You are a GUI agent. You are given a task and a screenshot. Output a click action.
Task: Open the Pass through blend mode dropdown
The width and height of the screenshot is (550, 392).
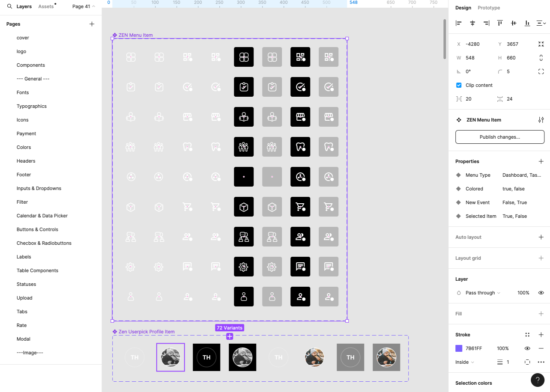482,293
